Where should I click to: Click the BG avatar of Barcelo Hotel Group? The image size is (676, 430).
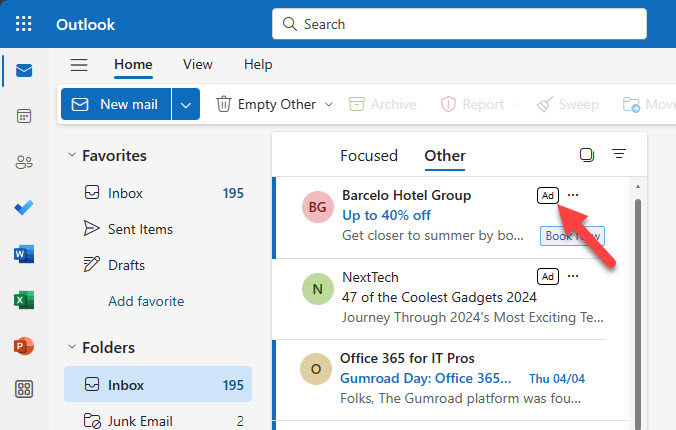[318, 207]
